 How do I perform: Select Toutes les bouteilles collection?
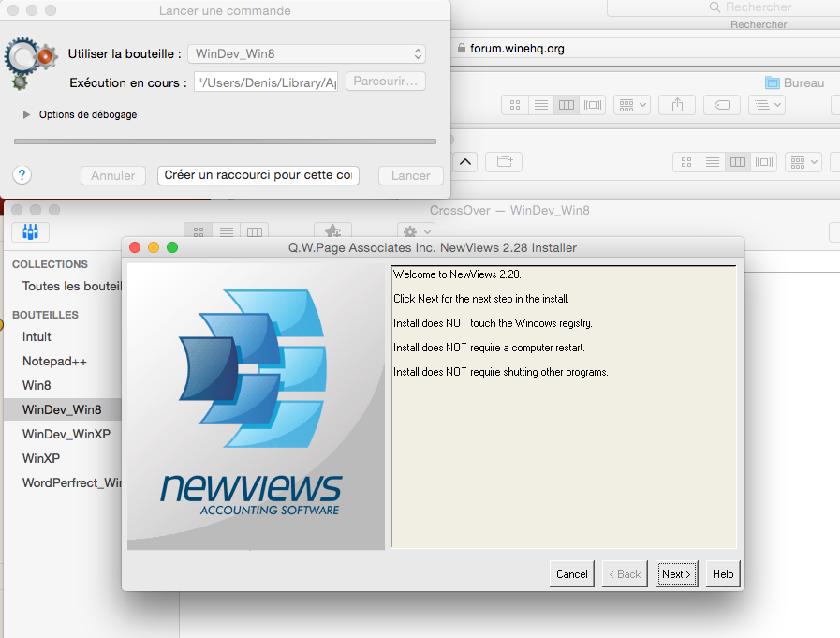click(72, 286)
